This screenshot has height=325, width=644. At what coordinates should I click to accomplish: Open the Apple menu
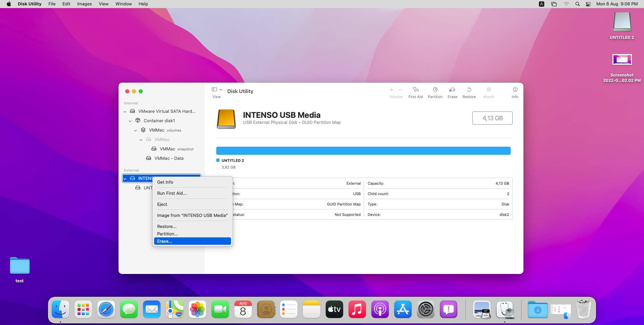click(9, 4)
